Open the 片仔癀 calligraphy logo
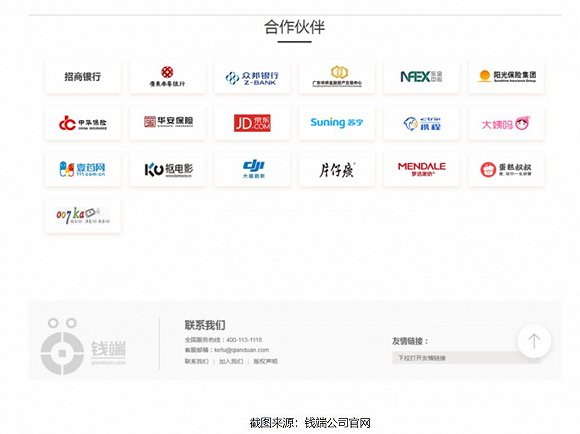Image resolution: width=580 pixels, height=434 pixels. [337, 169]
